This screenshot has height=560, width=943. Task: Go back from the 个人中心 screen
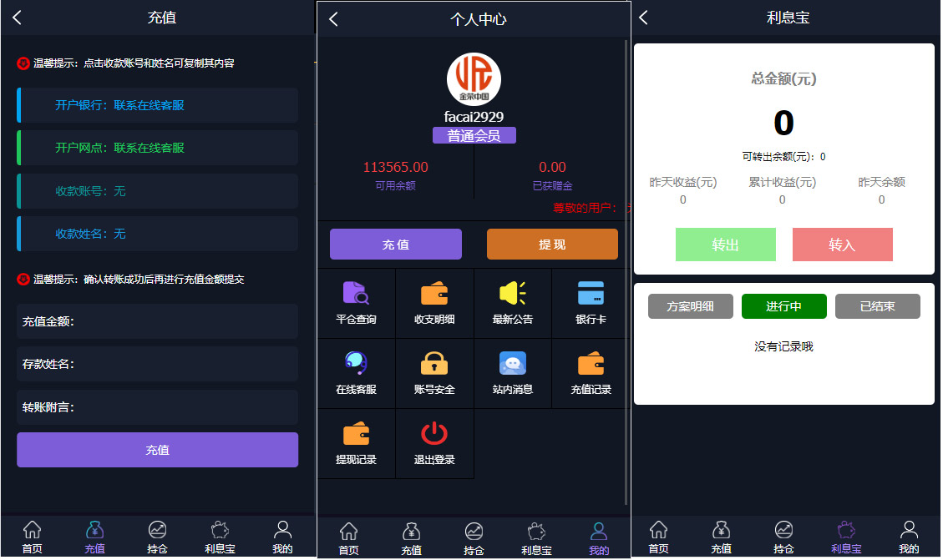tap(334, 19)
